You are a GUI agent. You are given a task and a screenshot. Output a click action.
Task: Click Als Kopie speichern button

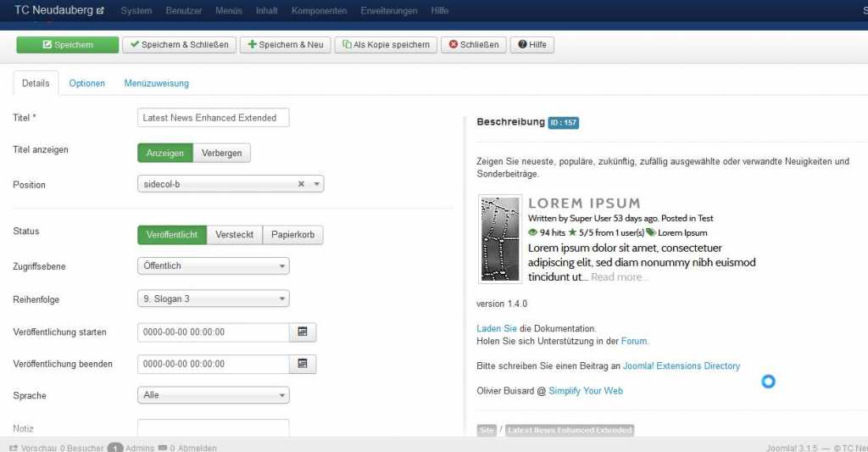[x=386, y=45]
